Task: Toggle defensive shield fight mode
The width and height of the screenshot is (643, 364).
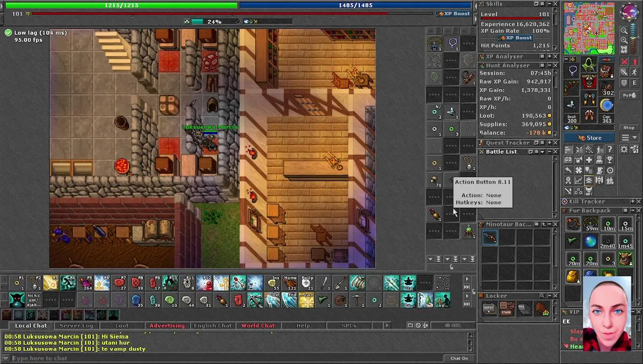Action: (x=624, y=82)
